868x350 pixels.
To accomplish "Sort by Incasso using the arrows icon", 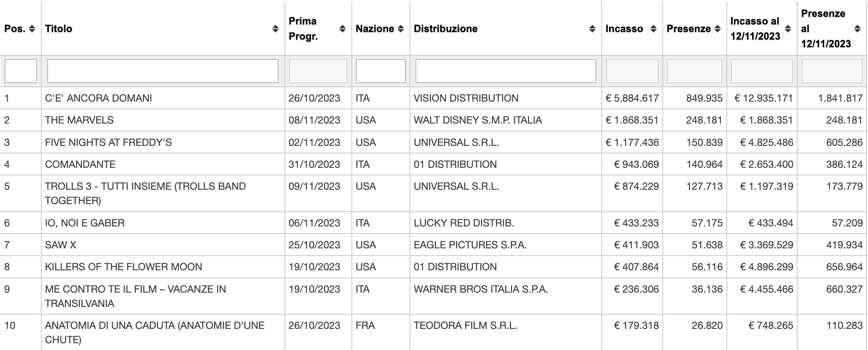I will (654, 29).
